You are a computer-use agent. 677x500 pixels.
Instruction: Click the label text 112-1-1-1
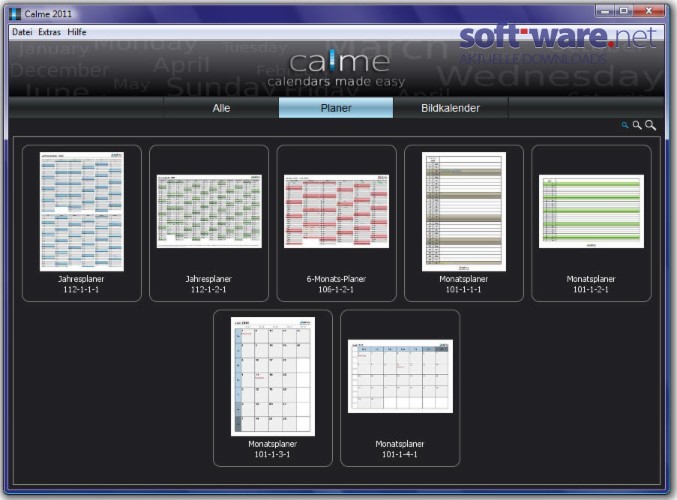(x=81, y=289)
